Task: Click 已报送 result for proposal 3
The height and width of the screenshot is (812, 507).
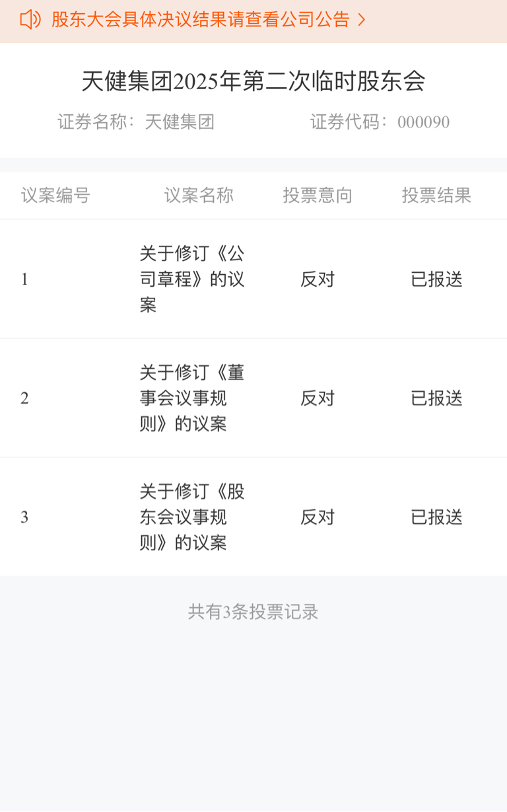Action: click(436, 517)
